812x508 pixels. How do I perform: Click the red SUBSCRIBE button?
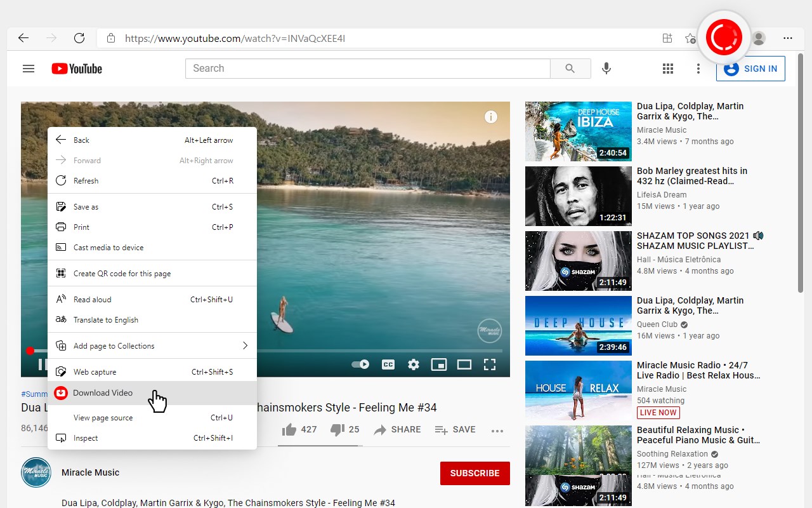[x=475, y=473]
